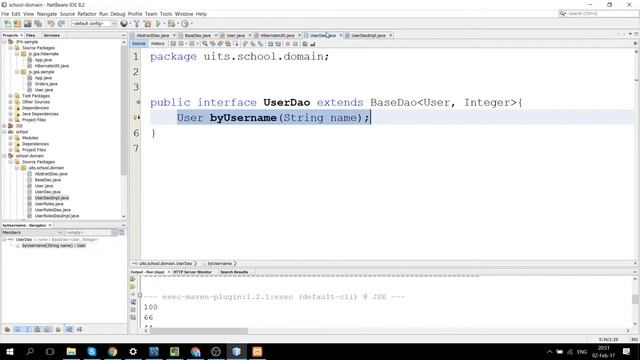Screen dimensions: 640x360
Task: Click the Clean and Build icon
Action: 147,24
